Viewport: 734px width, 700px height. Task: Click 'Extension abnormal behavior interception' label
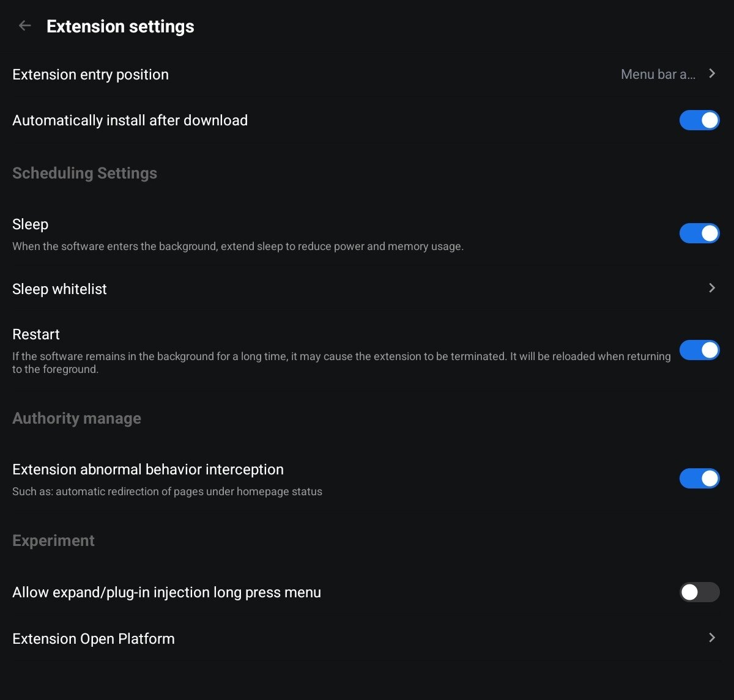click(x=148, y=470)
